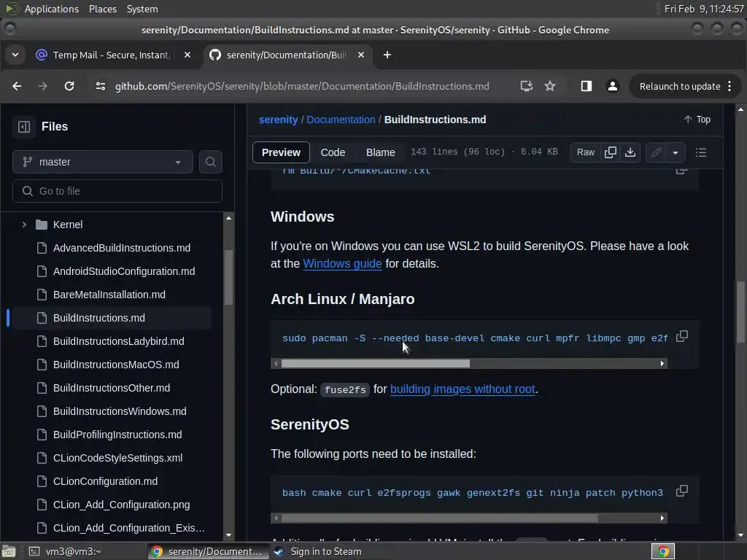
Task: Toggle Chrome side panel icon
Action: point(586,86)
